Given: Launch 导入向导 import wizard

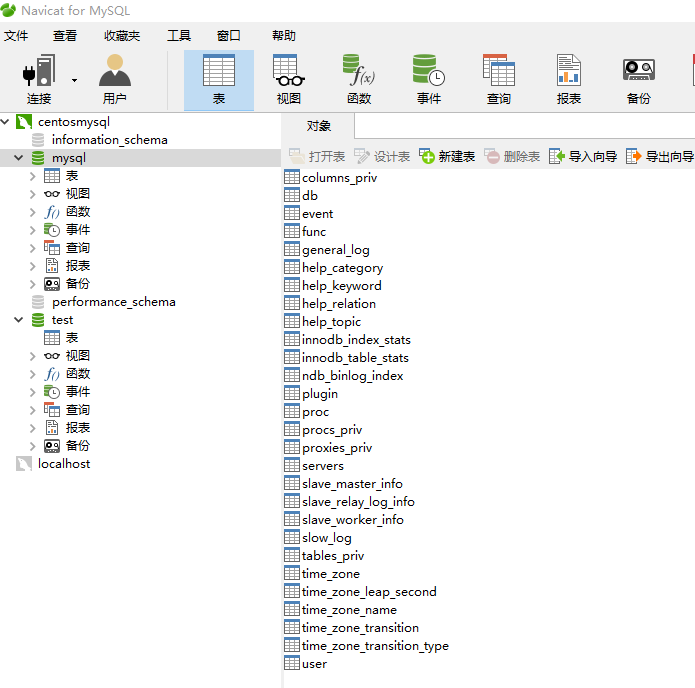Looking at the screenshot, I should (x=583, y=156).
